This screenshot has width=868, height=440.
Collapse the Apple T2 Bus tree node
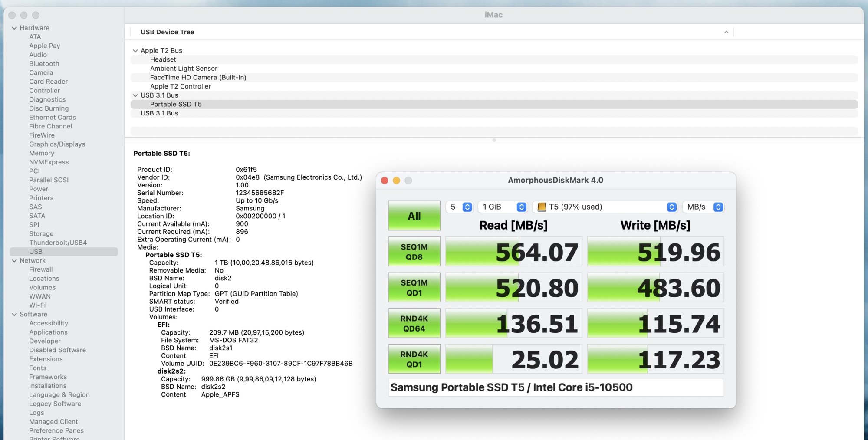click(135, 51)
